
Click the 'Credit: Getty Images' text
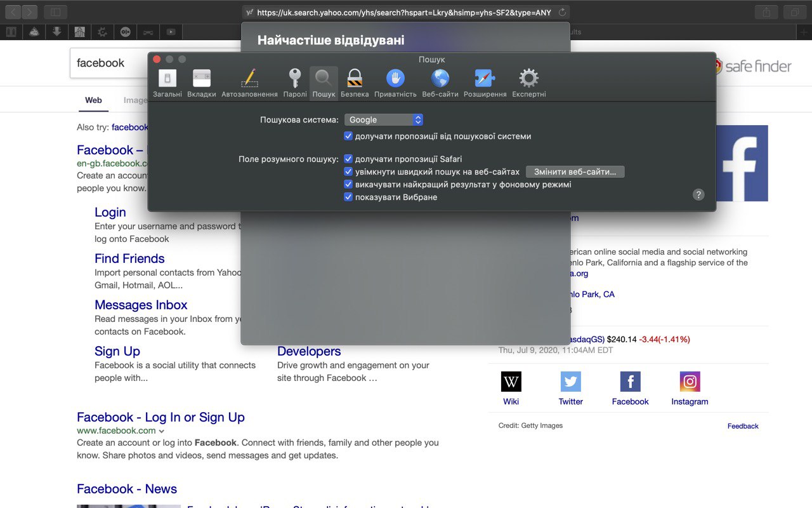[530, 425]
